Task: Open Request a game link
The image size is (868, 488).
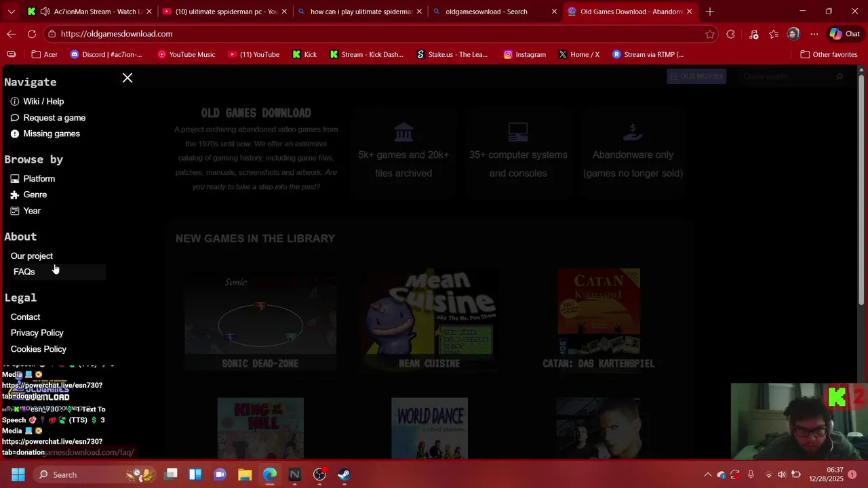Action: [x=54, y=117]
